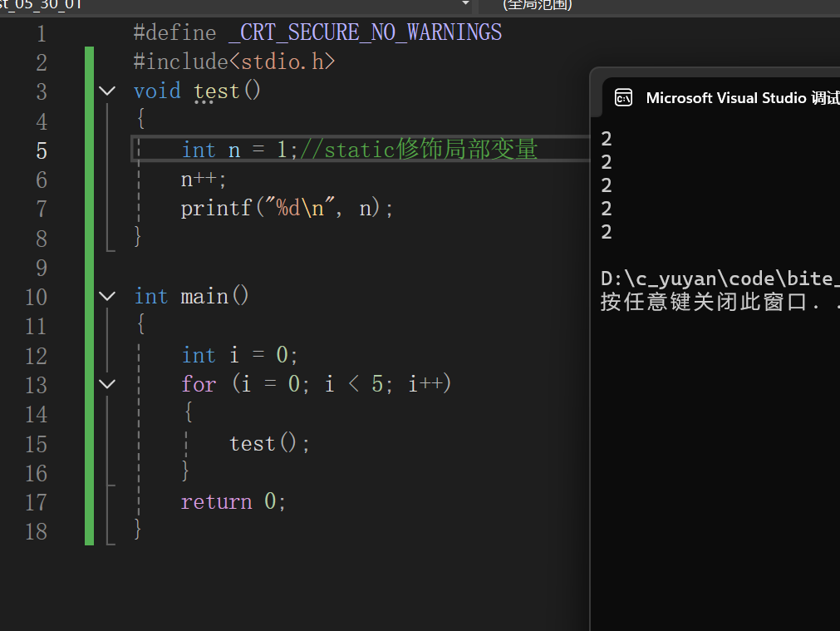Click the press-any-key message in console
This screenshot has height=631, width=840.
click(x=720, y=302)
